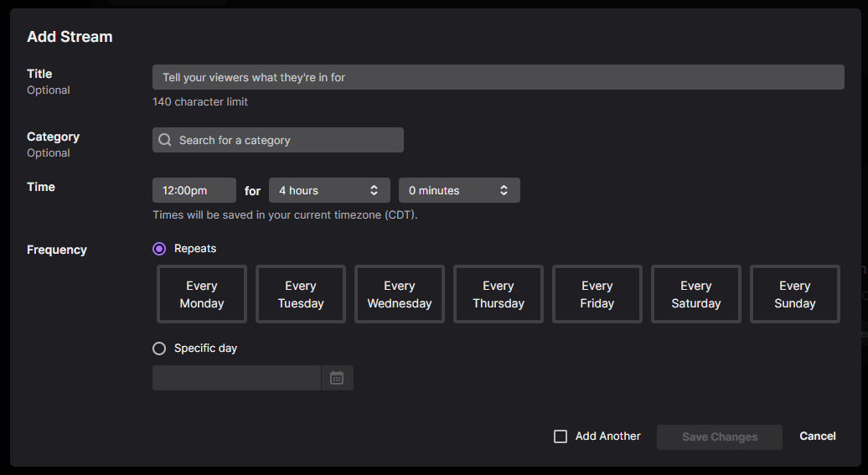Select the Specific day radio option
The image size is (868, 475).
pos(159,349)
